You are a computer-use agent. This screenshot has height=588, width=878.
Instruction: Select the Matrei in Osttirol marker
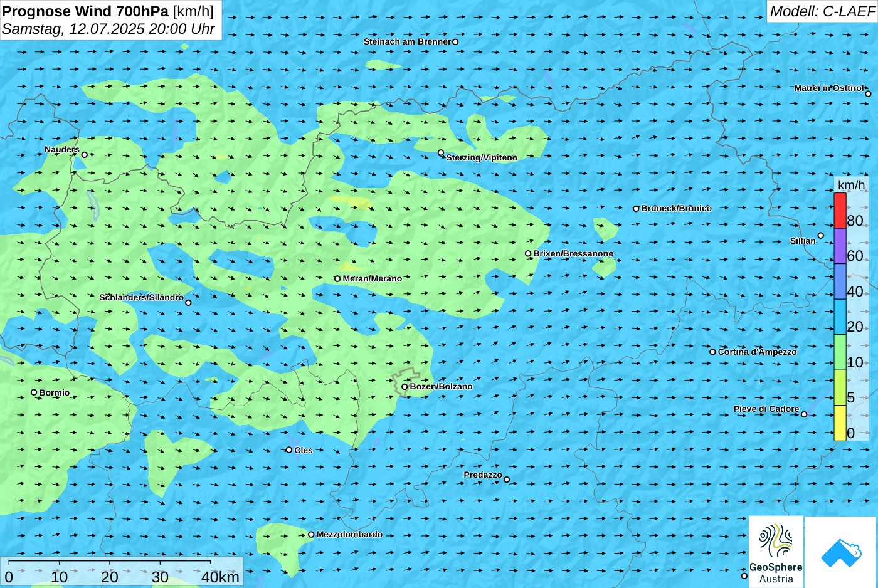tap(868, 94)
